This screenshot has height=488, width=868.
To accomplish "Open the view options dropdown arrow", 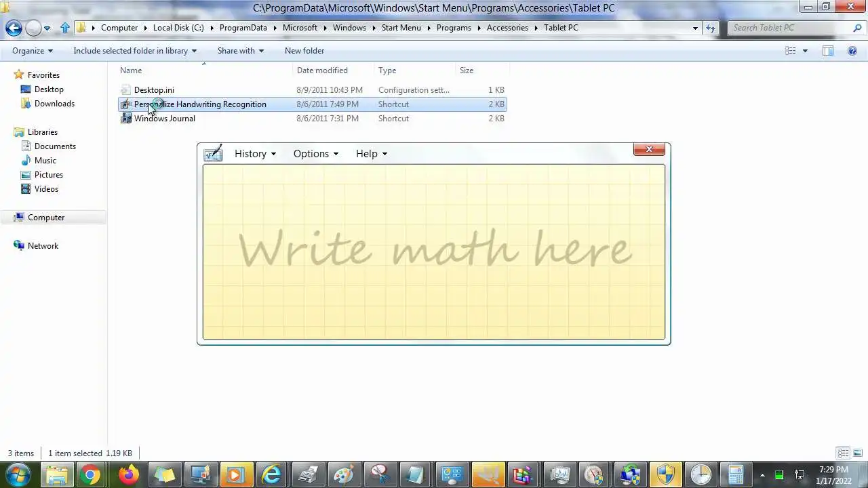I will (805, 51).
